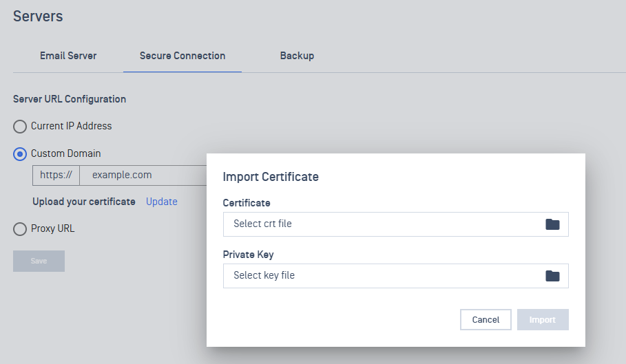Open the Backup tab

point(297,56)
